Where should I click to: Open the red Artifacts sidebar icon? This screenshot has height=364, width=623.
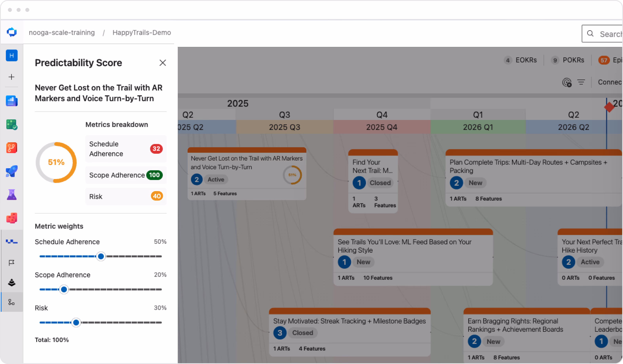pos(12,218)
